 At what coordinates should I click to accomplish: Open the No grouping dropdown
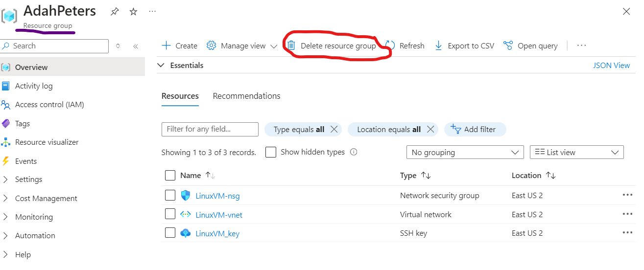[x=465, y=153]
